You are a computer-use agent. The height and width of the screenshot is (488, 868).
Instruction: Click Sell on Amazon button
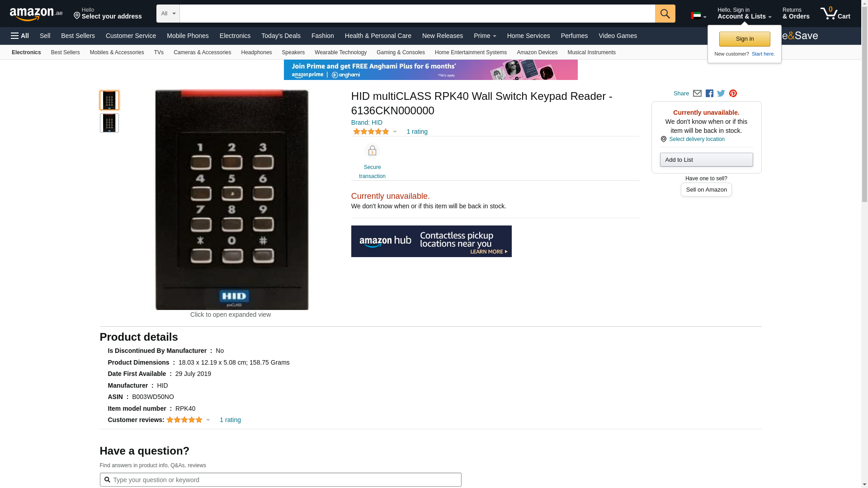point(706,190)
